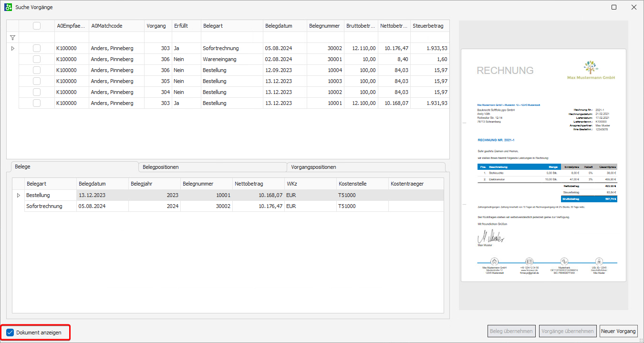Click the filter funnel icon in grid
The image size is (644, 343).
[12, 38]
